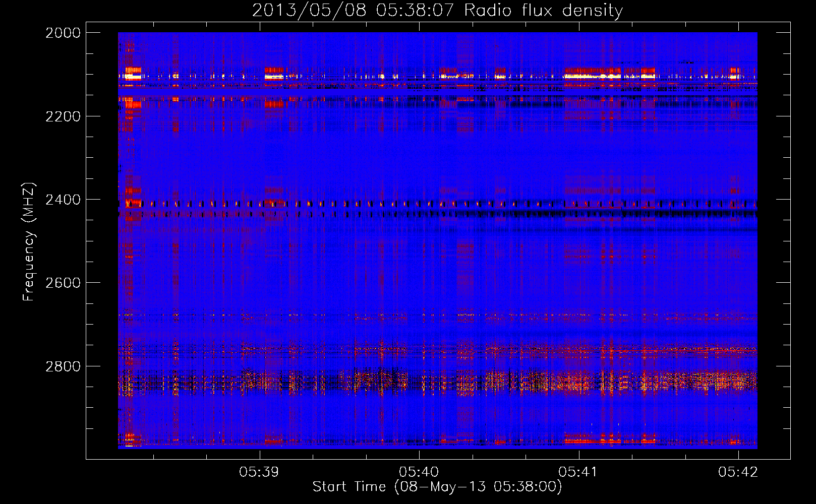Click the 05:42 time tick label

coord(738,472)
